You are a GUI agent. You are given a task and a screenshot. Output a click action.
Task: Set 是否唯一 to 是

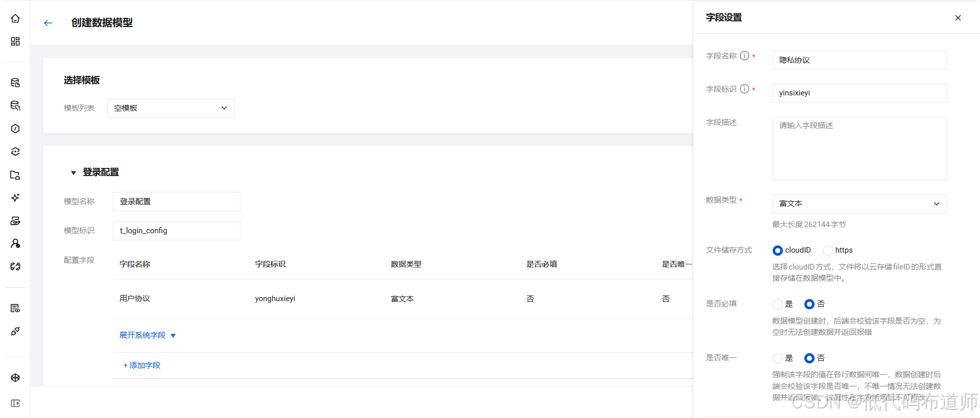(777, 358)
